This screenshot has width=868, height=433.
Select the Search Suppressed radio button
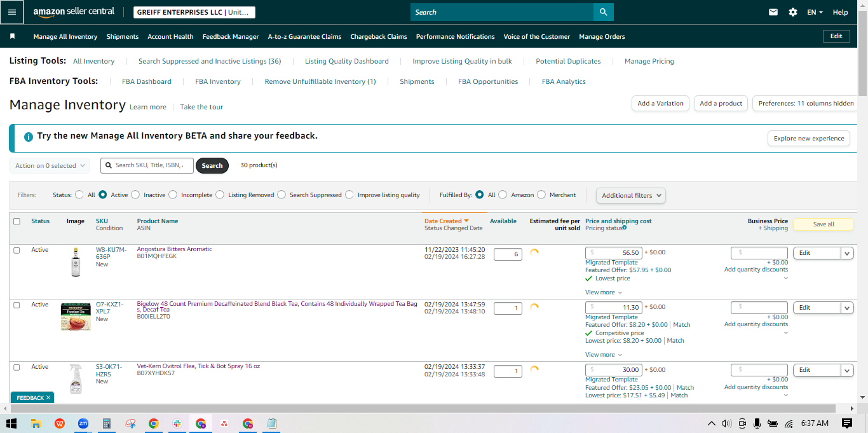pos(281,195)
